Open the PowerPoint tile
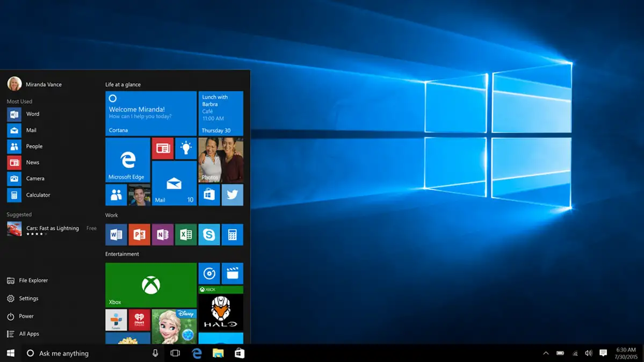 [x=139, y=235]
